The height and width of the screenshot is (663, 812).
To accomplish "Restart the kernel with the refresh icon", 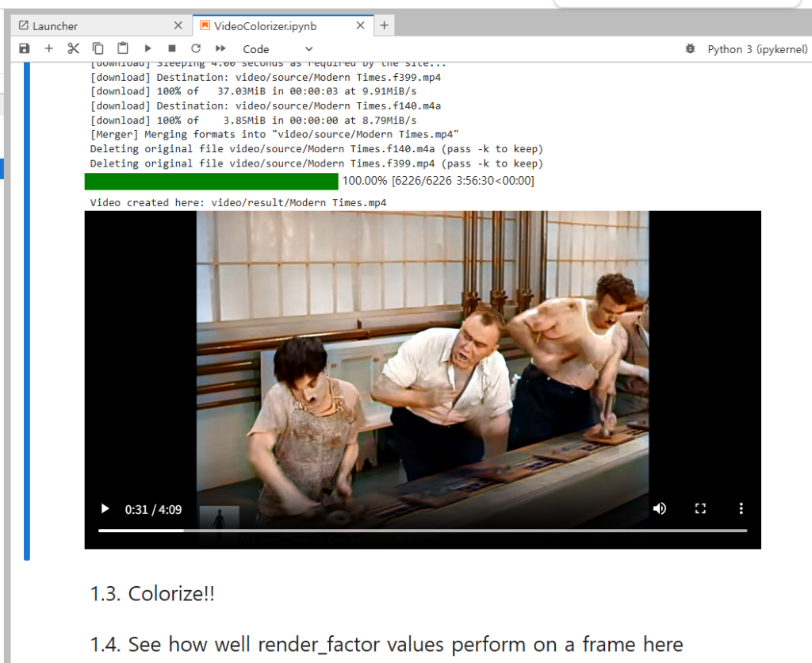I will pos(196,48).
